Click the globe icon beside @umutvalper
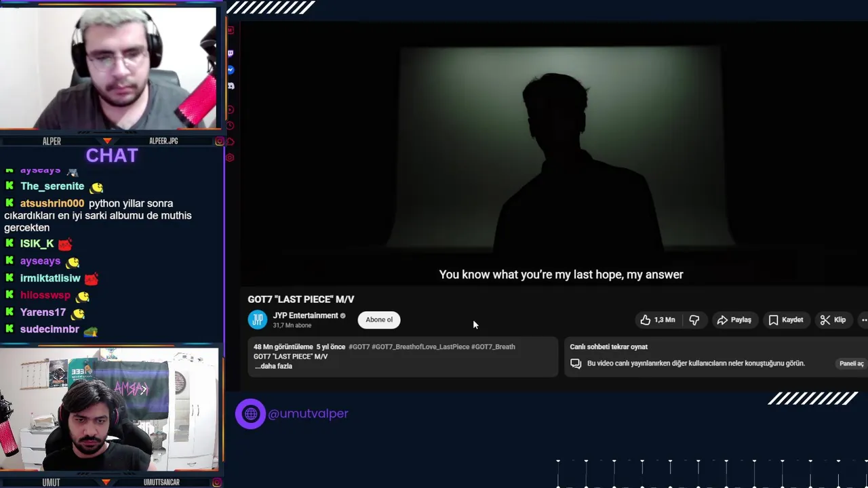The width and height of the screenshot is (868, 488). point(250,413)
